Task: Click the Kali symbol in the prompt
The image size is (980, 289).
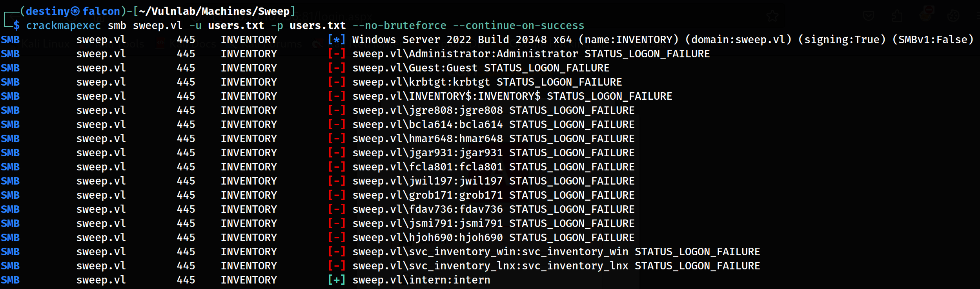Action: coord(76,11)
